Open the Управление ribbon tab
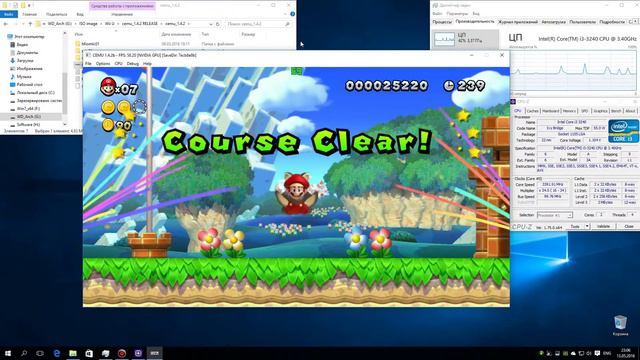640x360 pixels. (122, 14)
